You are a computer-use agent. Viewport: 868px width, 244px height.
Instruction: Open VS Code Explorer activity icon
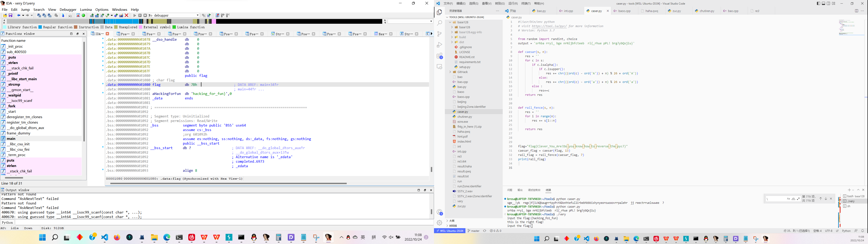(439, 12)
